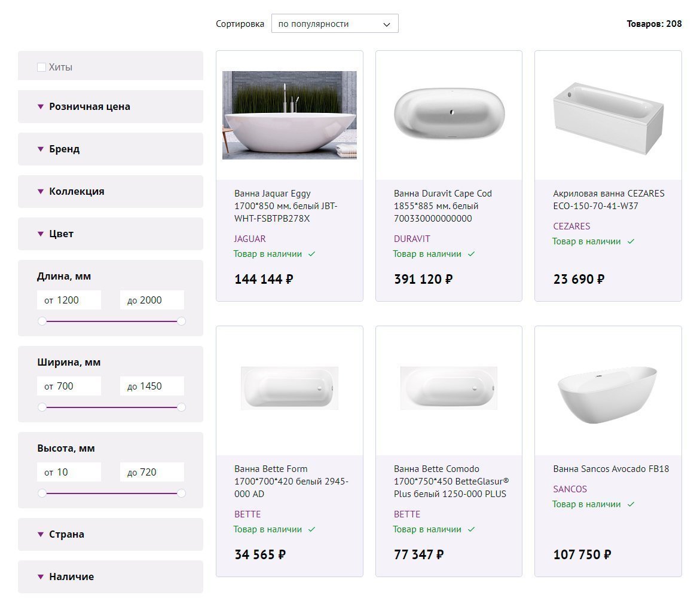Click the minimum Длина input field

point(69,301)
